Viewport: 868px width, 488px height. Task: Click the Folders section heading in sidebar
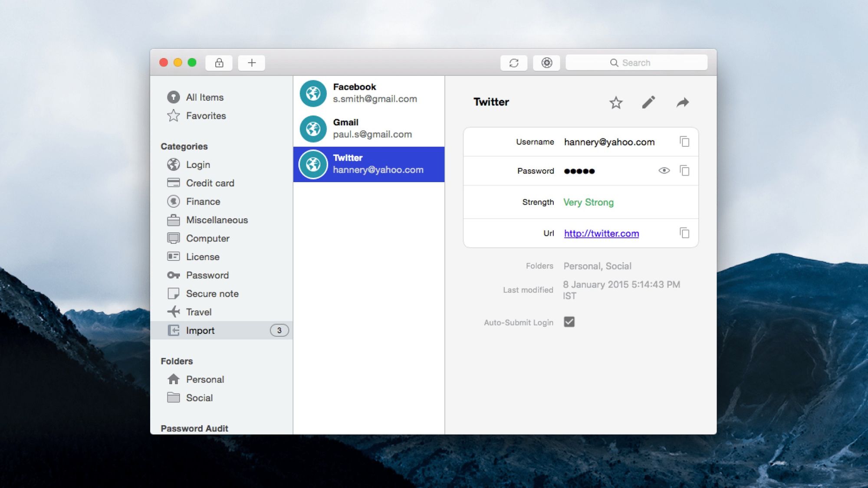pyautogui.click(x=177, y=361)
